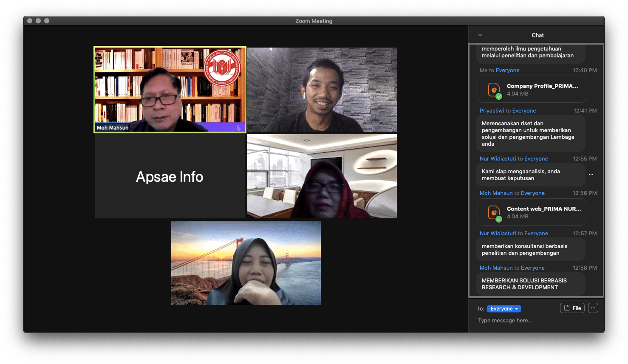Click the Moh Mahsun name label on the video
This screenshot has width=628, height=364.
tap(113, 127)
